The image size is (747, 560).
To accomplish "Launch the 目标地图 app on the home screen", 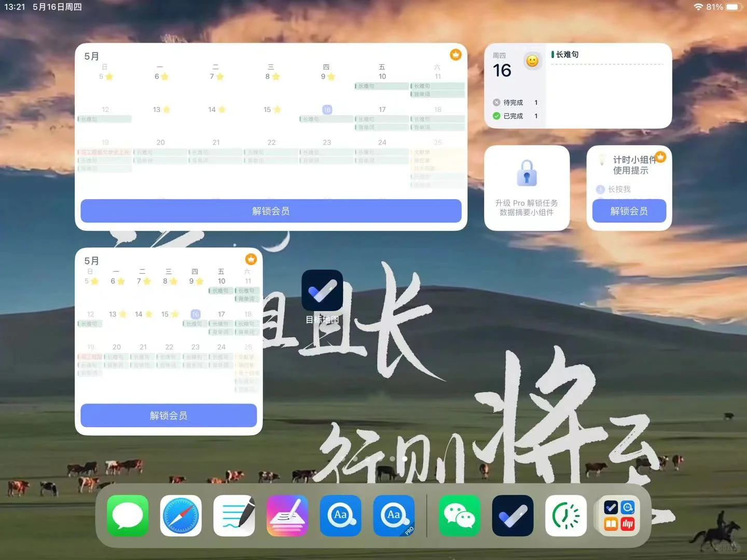I will click(322, 290).
